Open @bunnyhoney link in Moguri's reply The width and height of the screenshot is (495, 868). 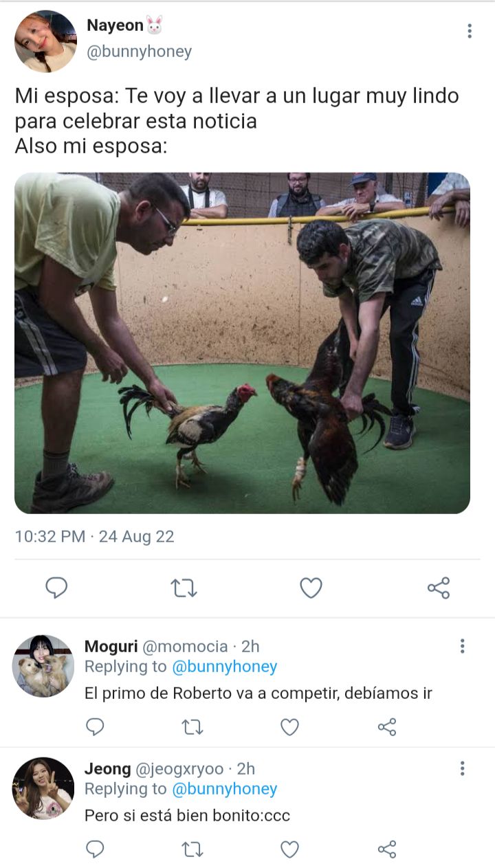(x=224, y=667)
